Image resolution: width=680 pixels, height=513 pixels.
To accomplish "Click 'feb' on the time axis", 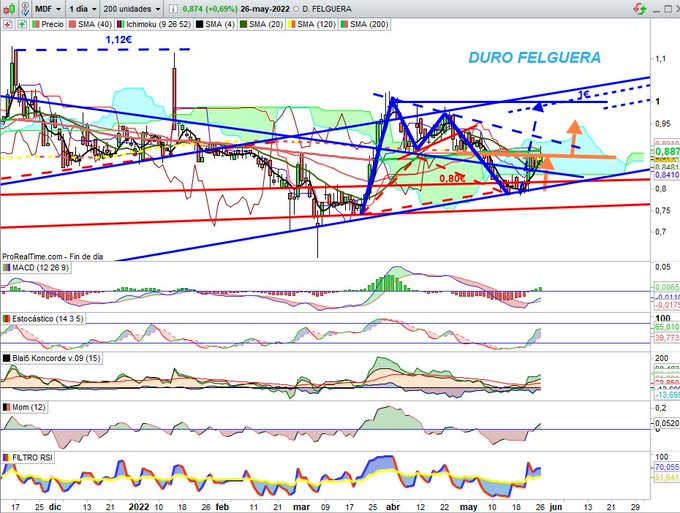I will click(222, 506).
